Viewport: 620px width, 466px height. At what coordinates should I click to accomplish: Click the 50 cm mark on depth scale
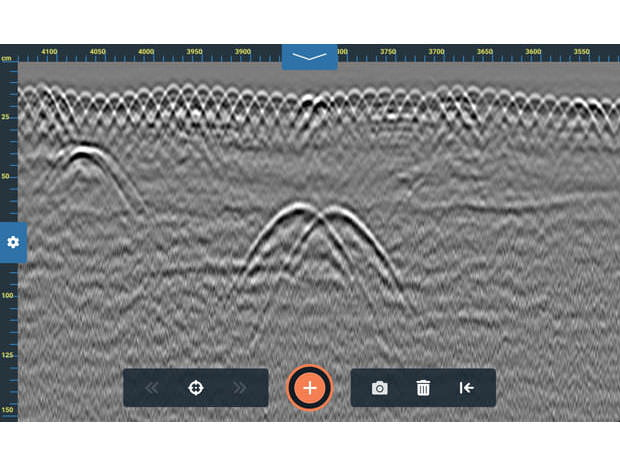click(8, 177)
